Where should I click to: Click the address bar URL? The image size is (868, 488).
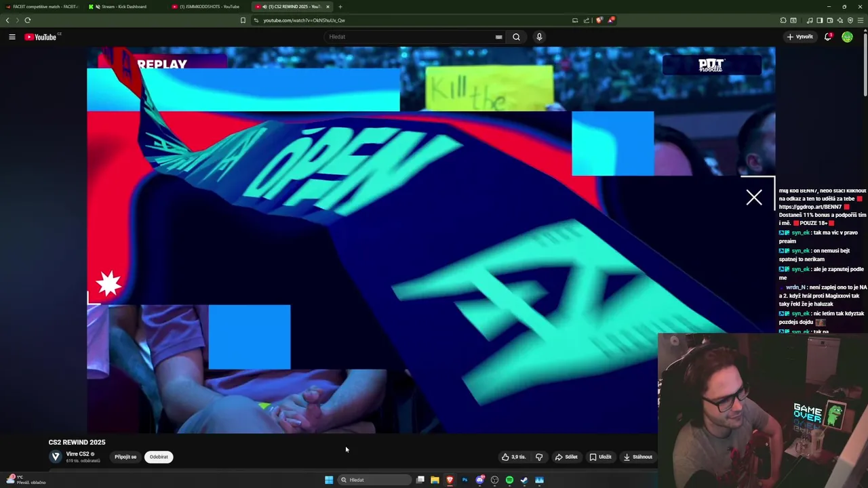(x=304, y=20)
